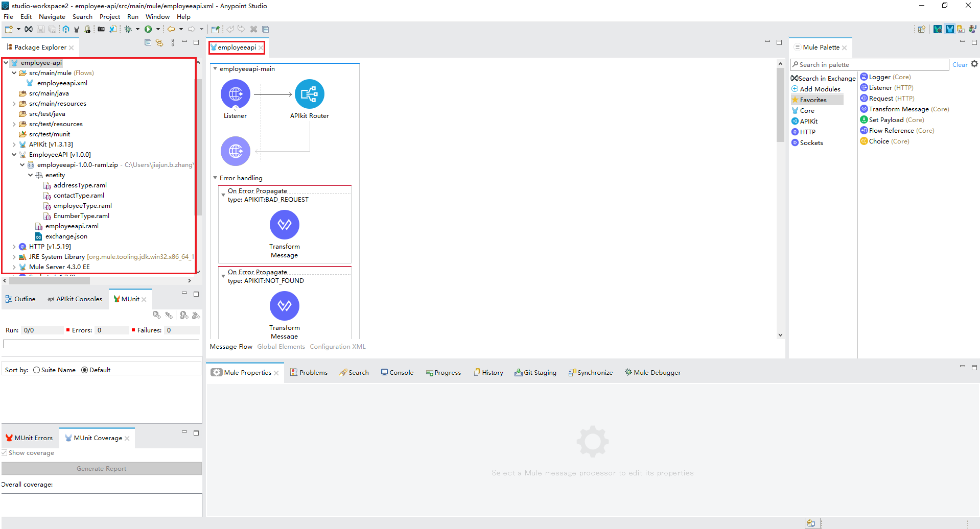Click the green Run toolbar button

[x=148, y=29]
